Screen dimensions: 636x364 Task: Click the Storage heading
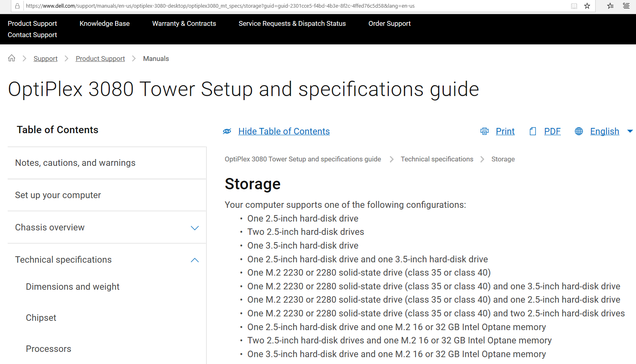click(x=252, y=184)
